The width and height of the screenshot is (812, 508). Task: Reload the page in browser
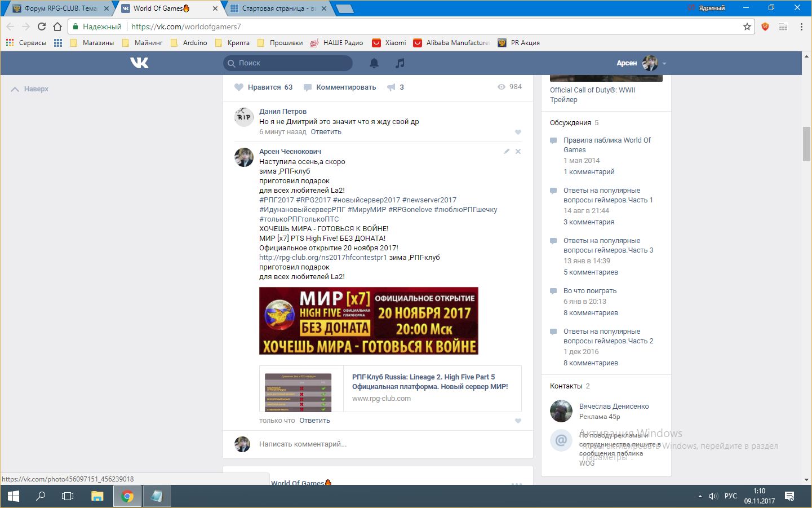[x=42, y=26]
